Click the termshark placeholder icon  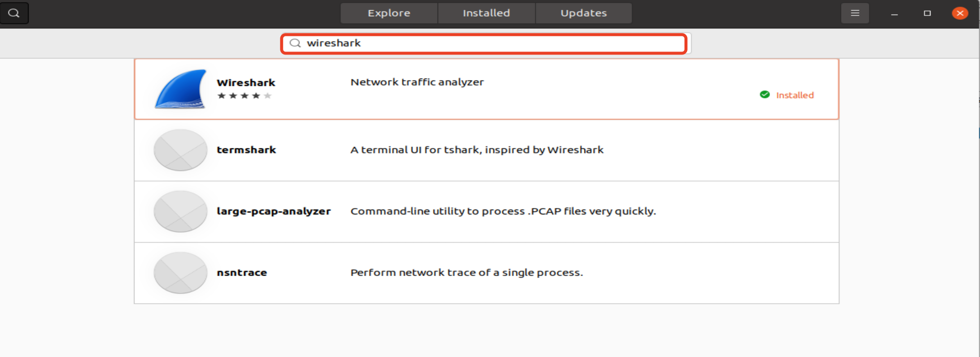(x=180, y=150)
